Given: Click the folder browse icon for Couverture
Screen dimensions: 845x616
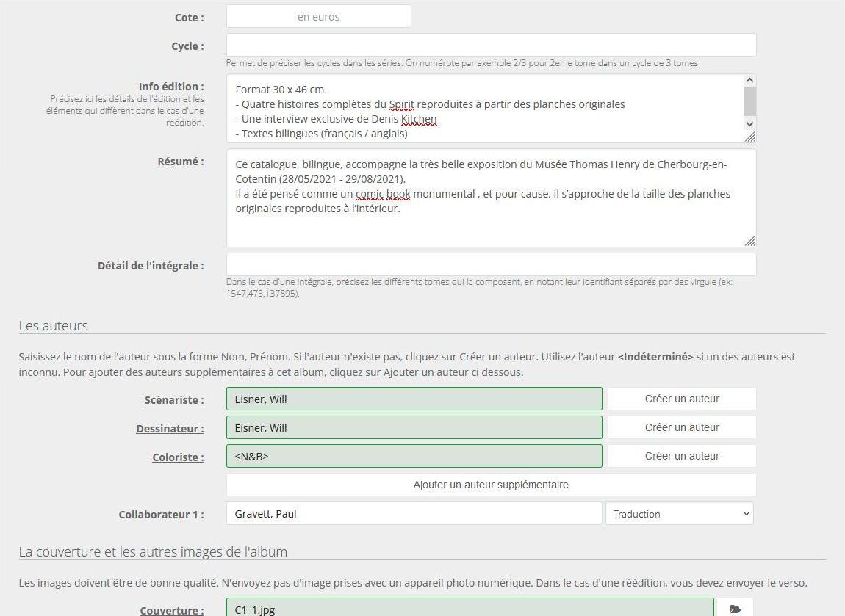Looking at the screenshot, I should (735, 609).
